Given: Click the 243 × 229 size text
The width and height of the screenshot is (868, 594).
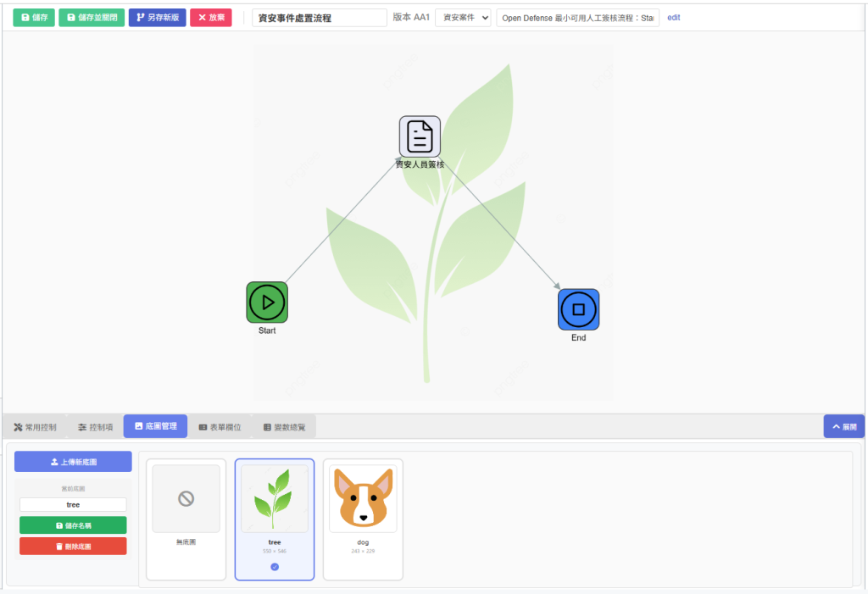Looking at the screenshot, I should pyautogui.click(x=363, y=552).
